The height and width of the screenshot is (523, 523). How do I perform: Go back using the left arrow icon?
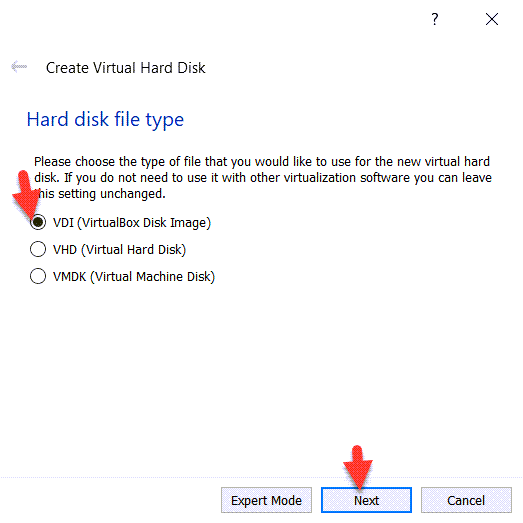point(19,67)
